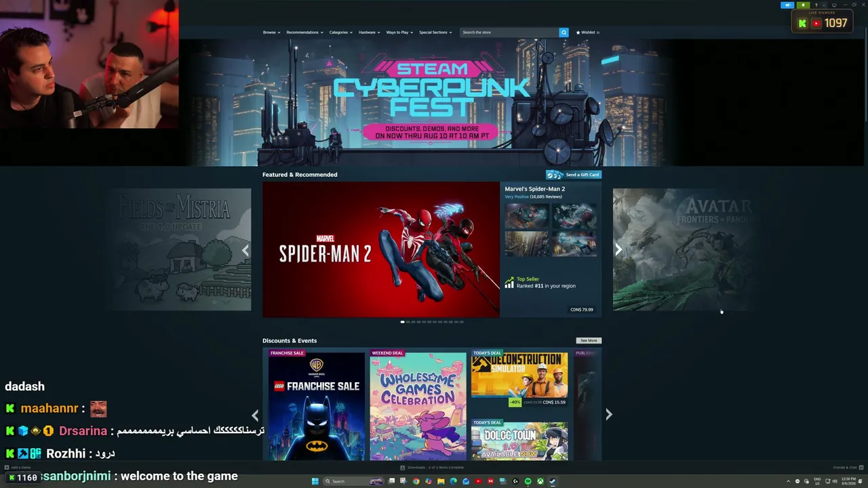Open Spotify from the taskbar
Image resolution: width=868 pixels, height=488 pixels.
(x=528, y=481)
